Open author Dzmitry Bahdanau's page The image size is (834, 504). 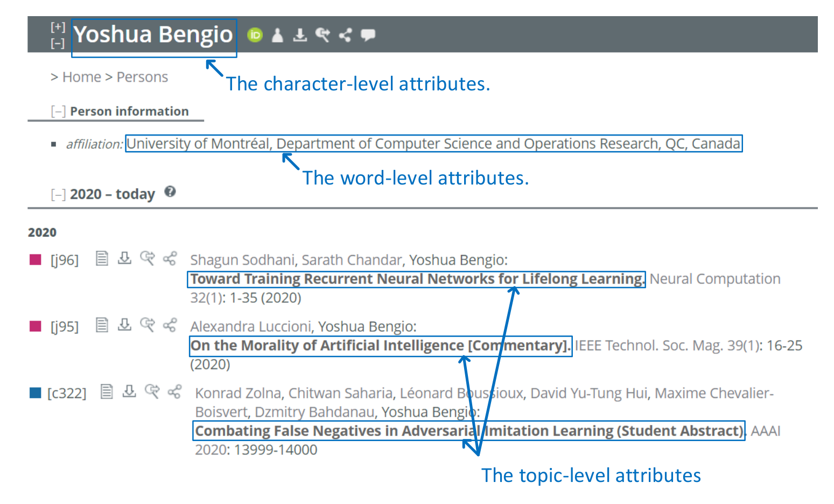[x=314, y=413]
